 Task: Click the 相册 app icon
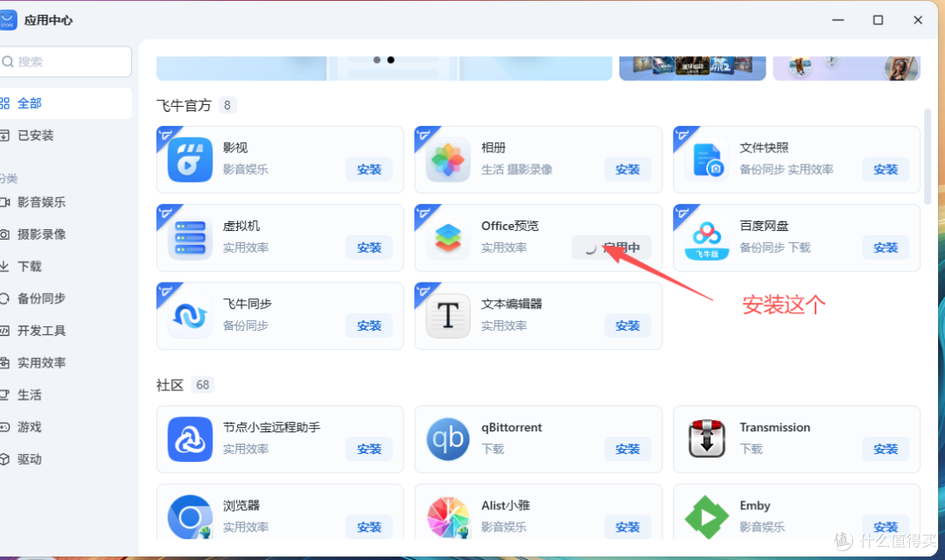click(448, 160)
